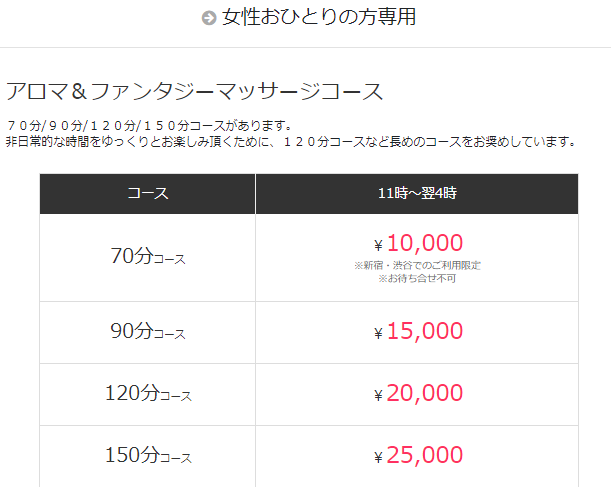
Task: Select the コース column header
Action: pyautogui.click(x=148, y=194)
